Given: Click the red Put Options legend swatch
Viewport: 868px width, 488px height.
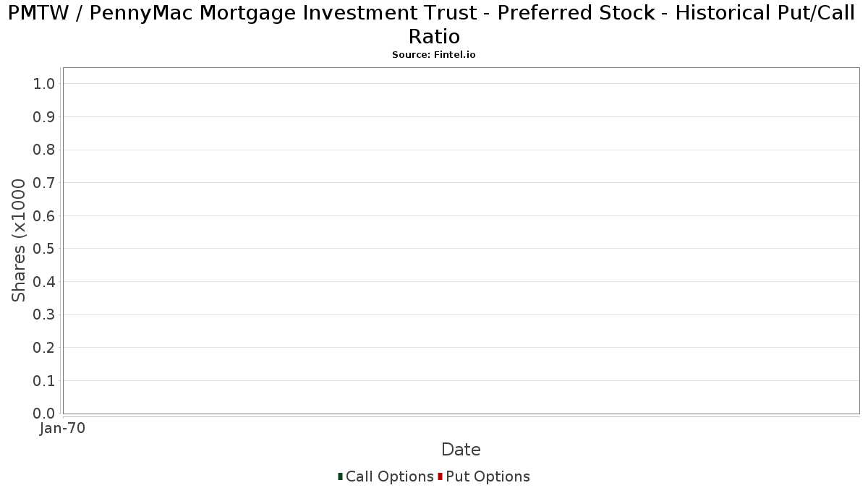Looking at the screenshot, I should point(440,476).
